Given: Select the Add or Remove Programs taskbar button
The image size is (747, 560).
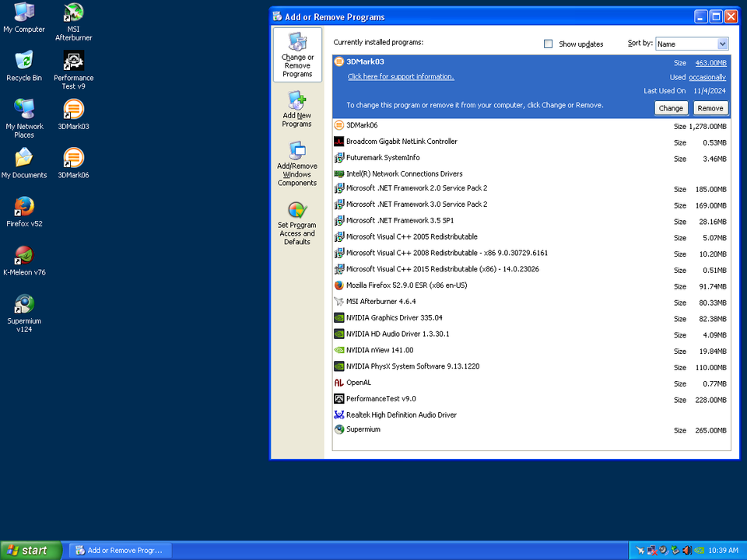Looking at the screenshot, I should [x=118, y=550].
